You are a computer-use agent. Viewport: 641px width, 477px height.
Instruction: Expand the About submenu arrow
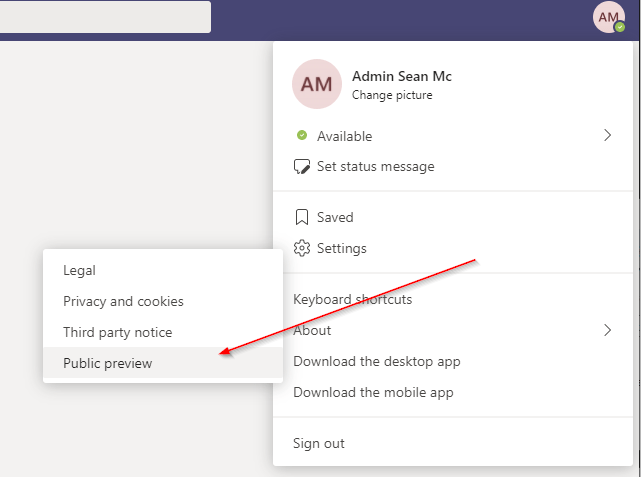pyautogui.click(x=607, y=330)
